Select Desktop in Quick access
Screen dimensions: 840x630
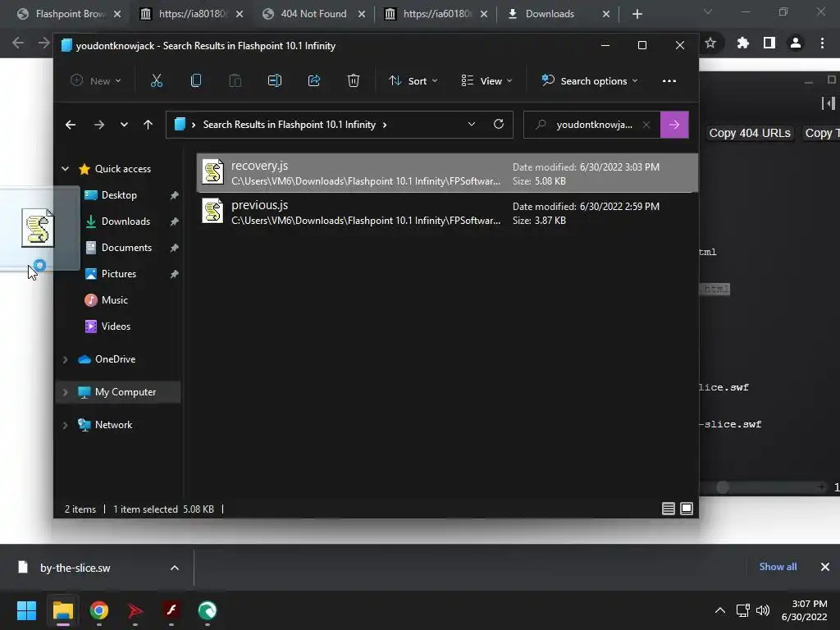119,195
